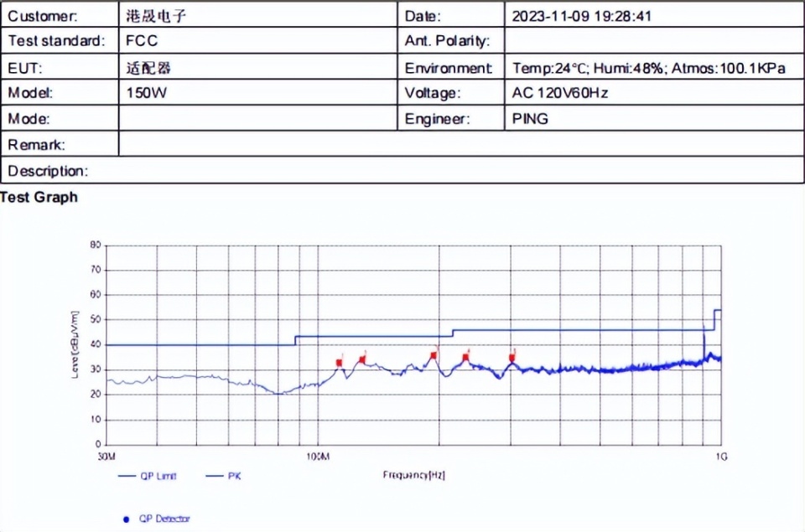Click the QP Detector legend dot

tap(127, 519)
